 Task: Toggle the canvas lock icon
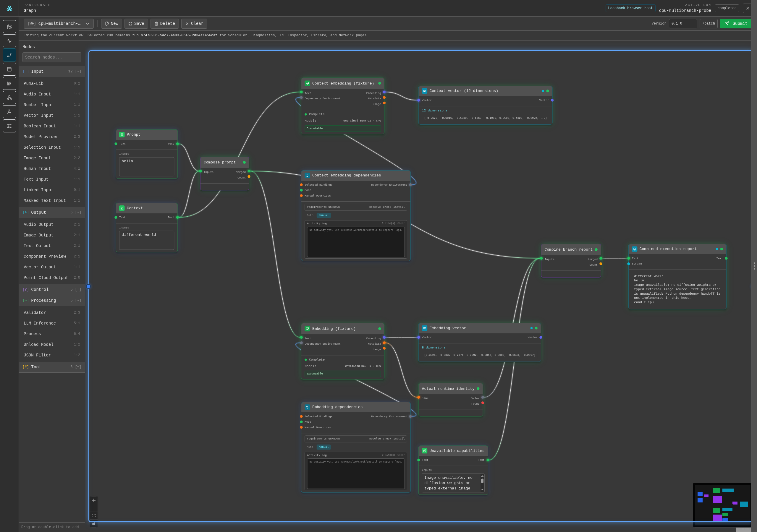click(94, 523)
